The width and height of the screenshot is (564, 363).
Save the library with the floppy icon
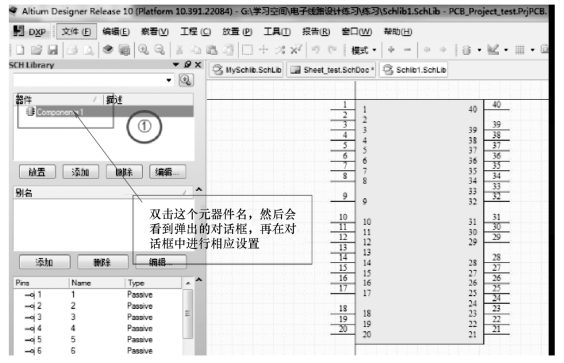pos(53,50)
